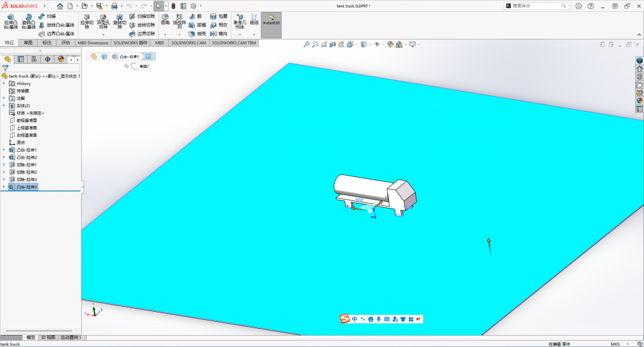
Task: Toggle Hide/Show Items eye icon
Action: point(377,45)
